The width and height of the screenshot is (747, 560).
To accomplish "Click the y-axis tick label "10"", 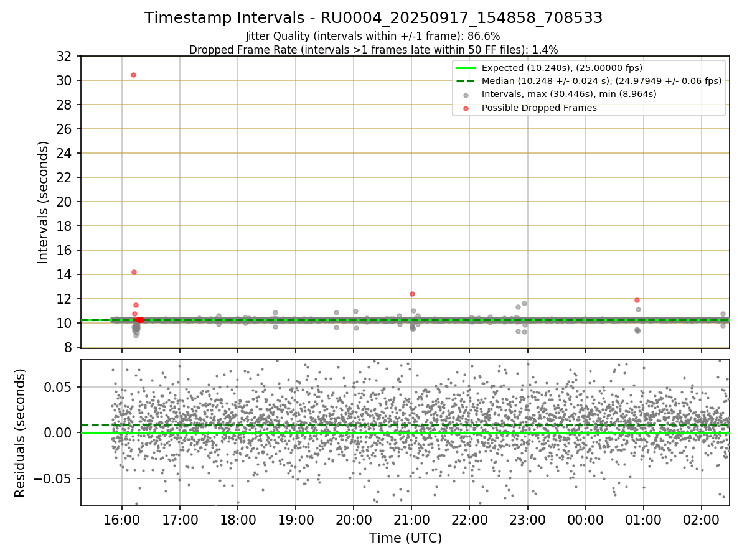I will click(x=65, y=324).
